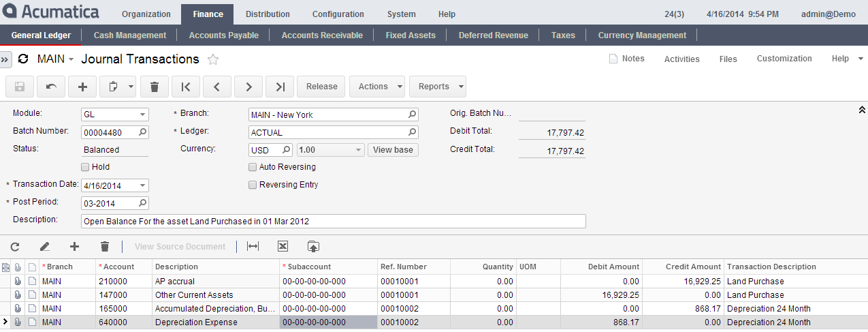Open the Module dropdown
The height and width of the screenshot is (332, 868).
click(x=143, y=115)
